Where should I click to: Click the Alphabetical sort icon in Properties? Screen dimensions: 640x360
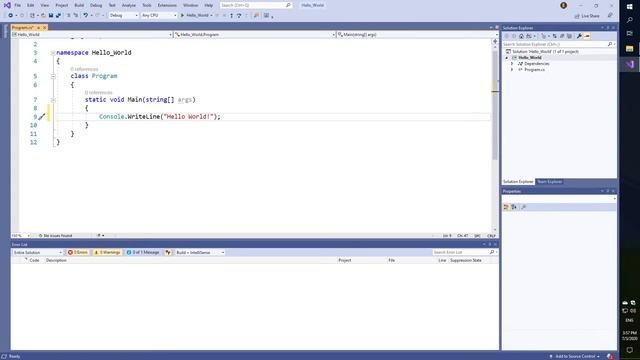(514, 207)
